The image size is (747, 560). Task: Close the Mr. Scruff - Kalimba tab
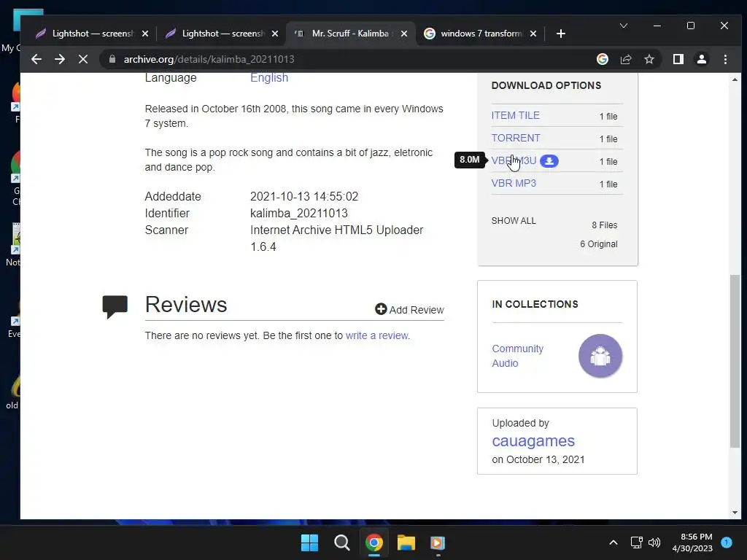tap(404, 34)
